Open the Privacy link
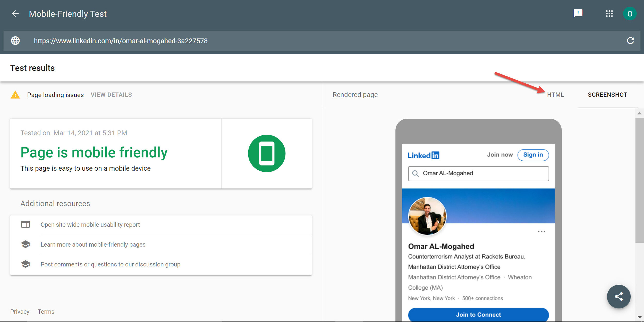 click(x=20, y=312)
